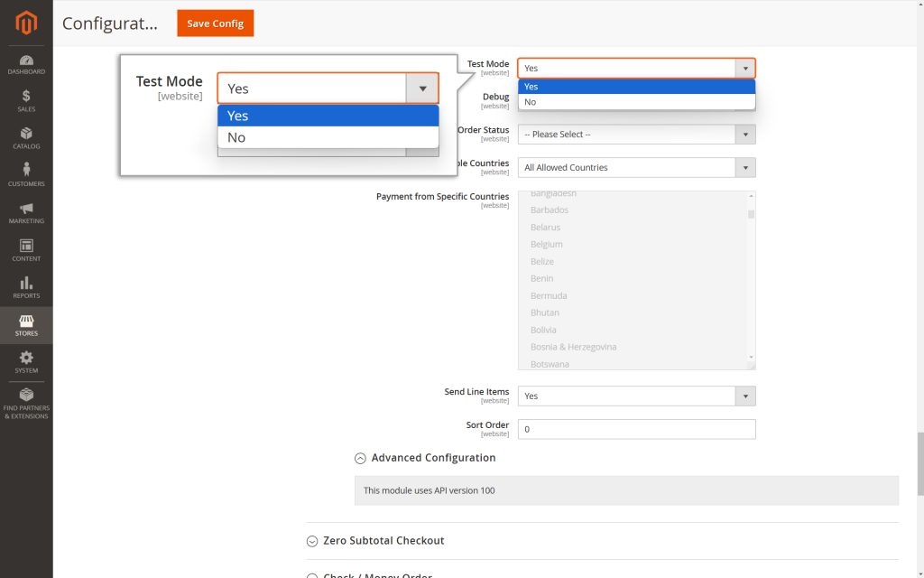924x578 pixels.
Task: Open the Send Line Items dropdown
Action: 636,396
